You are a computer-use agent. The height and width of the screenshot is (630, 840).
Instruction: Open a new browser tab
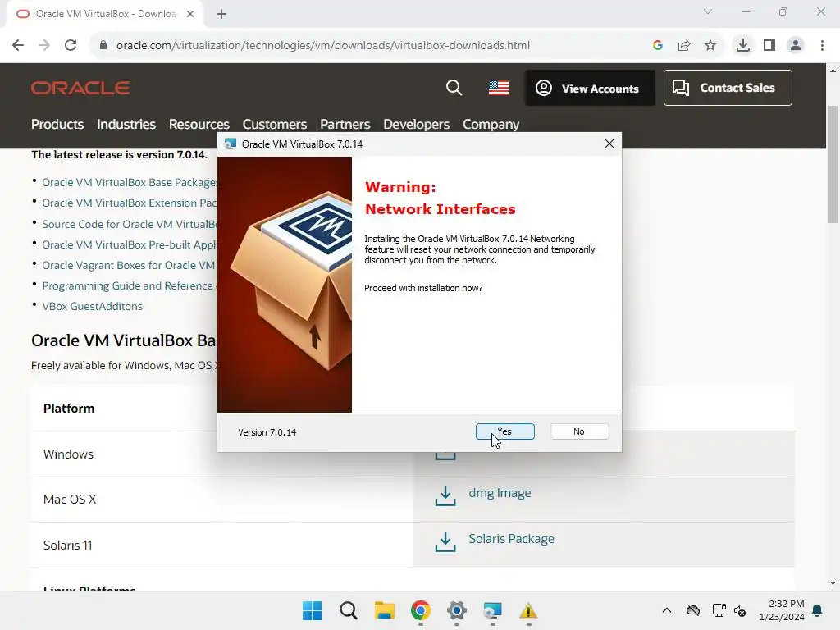click(x=221, y=14)
